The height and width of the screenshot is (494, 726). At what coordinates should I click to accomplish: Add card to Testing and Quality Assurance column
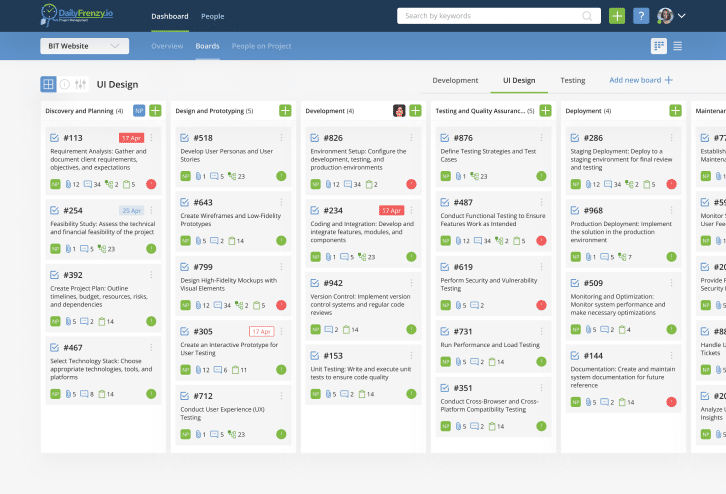point(545,111)
